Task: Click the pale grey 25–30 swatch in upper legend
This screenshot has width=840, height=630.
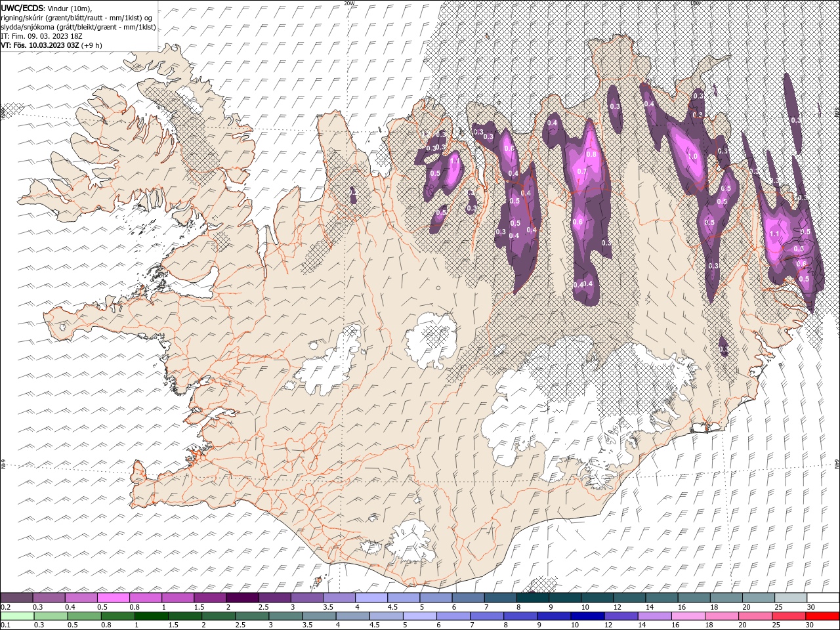Action: 790,598
